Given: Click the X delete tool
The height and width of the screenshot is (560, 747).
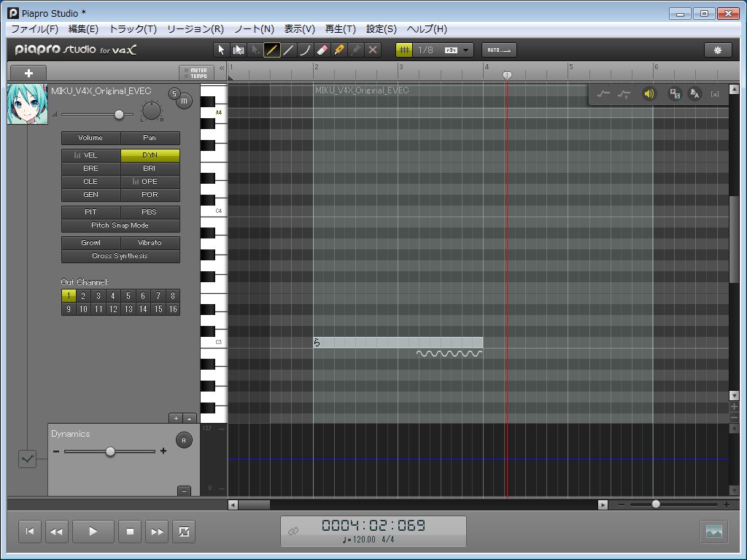Looking at the screenshot, I should (x=373, y=50).
